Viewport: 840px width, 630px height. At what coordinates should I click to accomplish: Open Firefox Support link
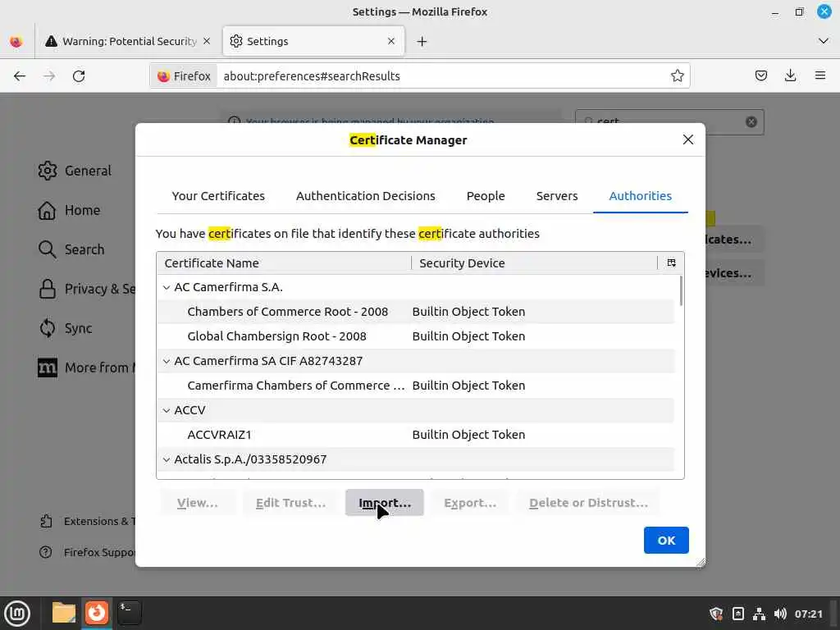[87, 552]
